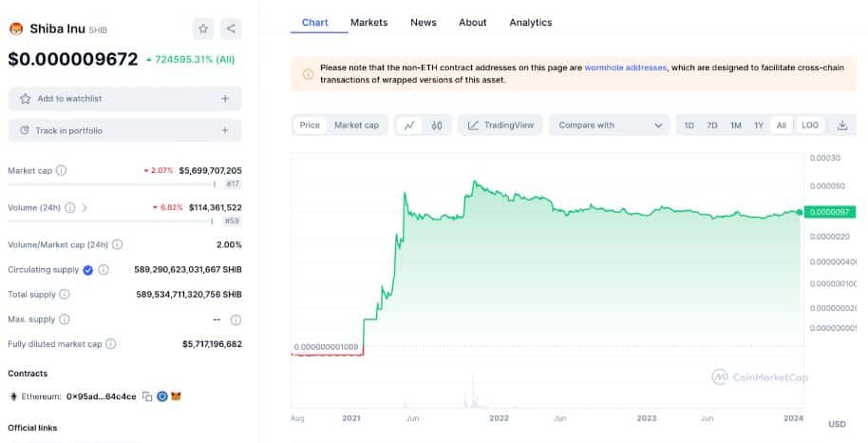
Task: Toggle the LOG scale button
Action: [x=809, y=125]
